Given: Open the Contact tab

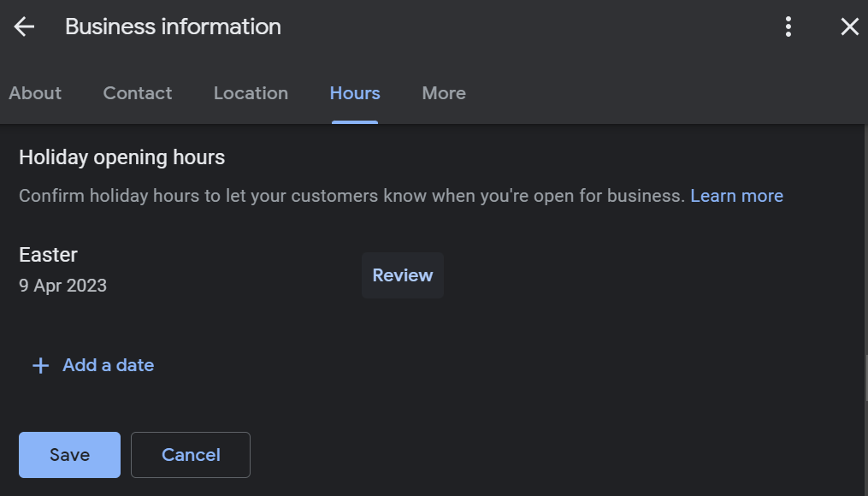Looking at the screenshot, I should (138, 93).
